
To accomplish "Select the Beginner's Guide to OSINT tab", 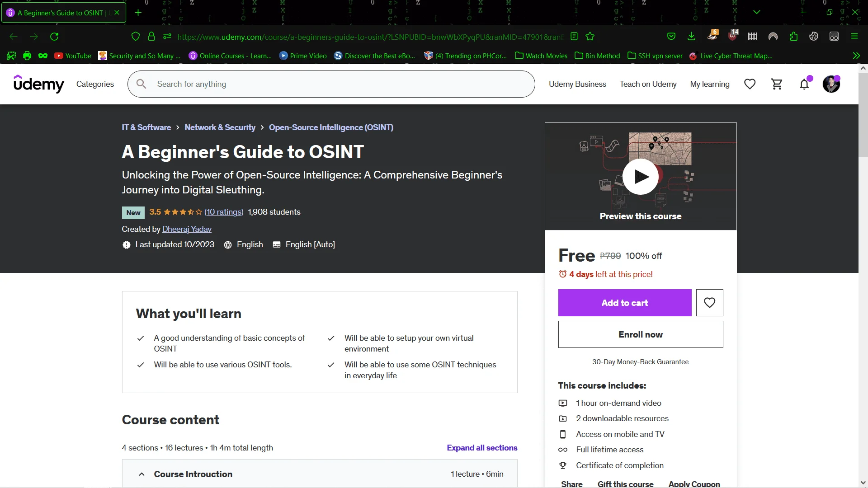I will click(x=63, y=13).
